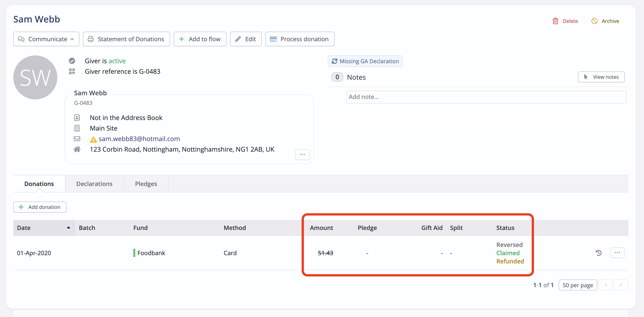Image resolution: width=644 pixels, height=317 pixels.
Task: Click the Add note input field
Action: tap(486, 97)
